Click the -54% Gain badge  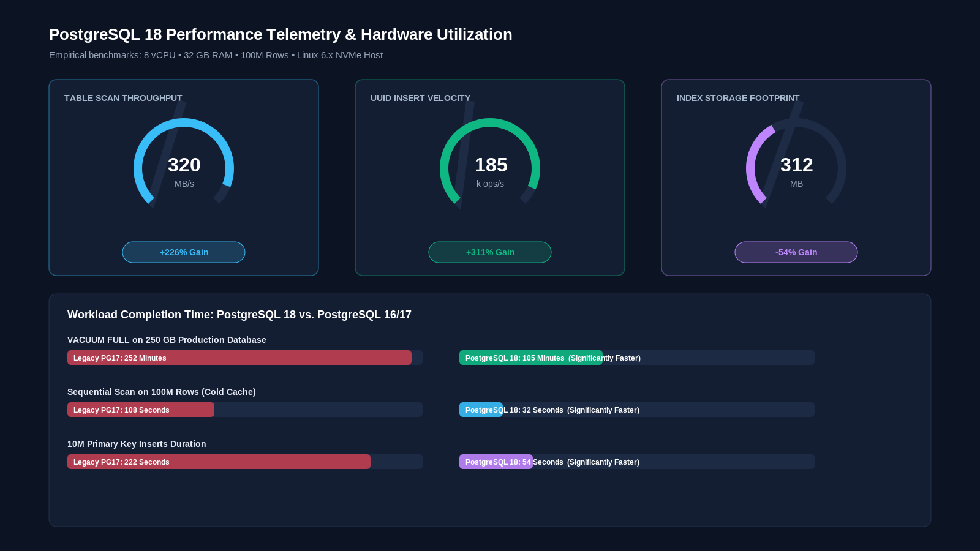coord(796,252)
